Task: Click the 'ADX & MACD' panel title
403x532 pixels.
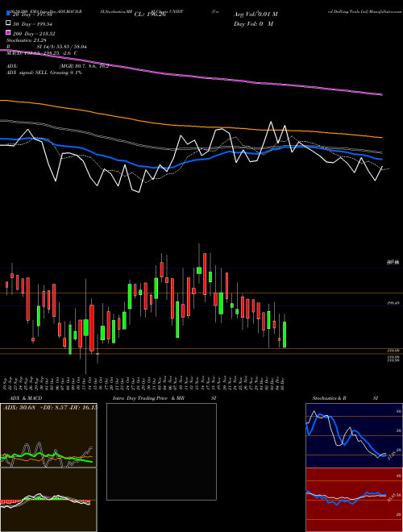Action: point(26,398)
